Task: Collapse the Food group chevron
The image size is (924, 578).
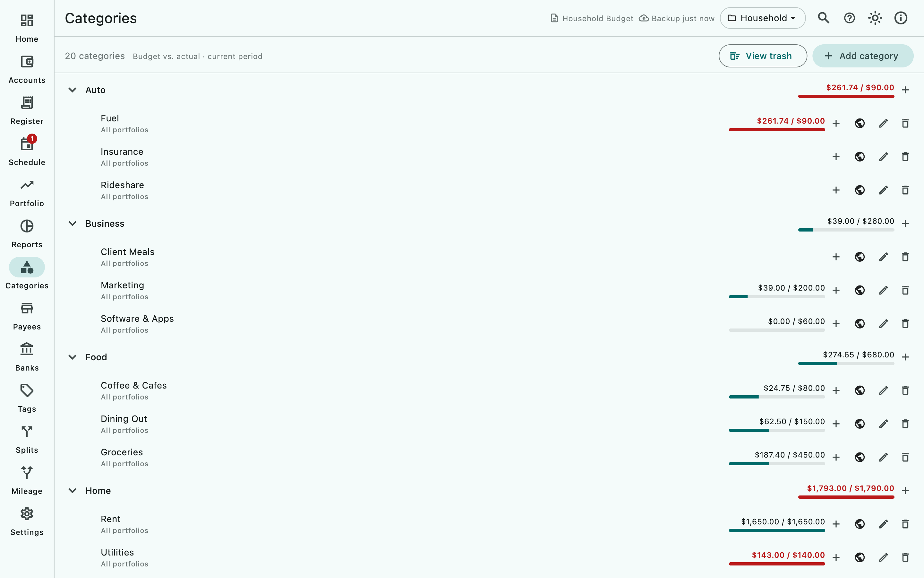Action: pos(72,357)
